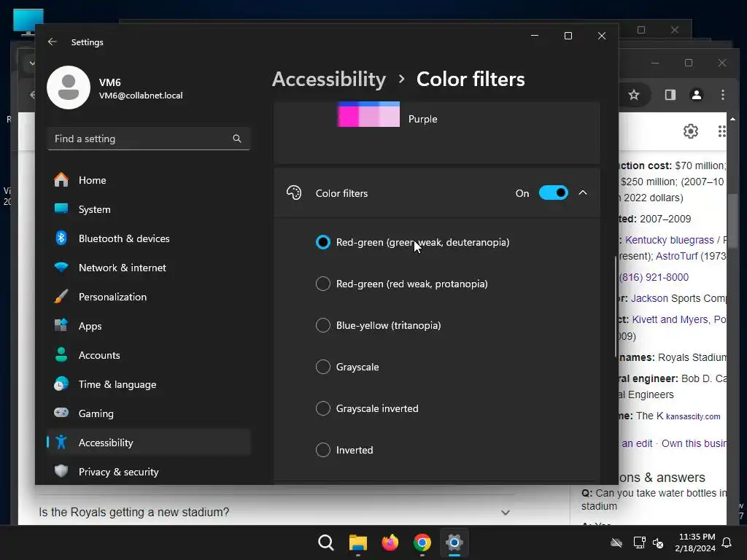Viewport: 747px width, 560px height.
Task: Click the desktop monitor icon
Action: pyautogui.click(x=28, y=22)
